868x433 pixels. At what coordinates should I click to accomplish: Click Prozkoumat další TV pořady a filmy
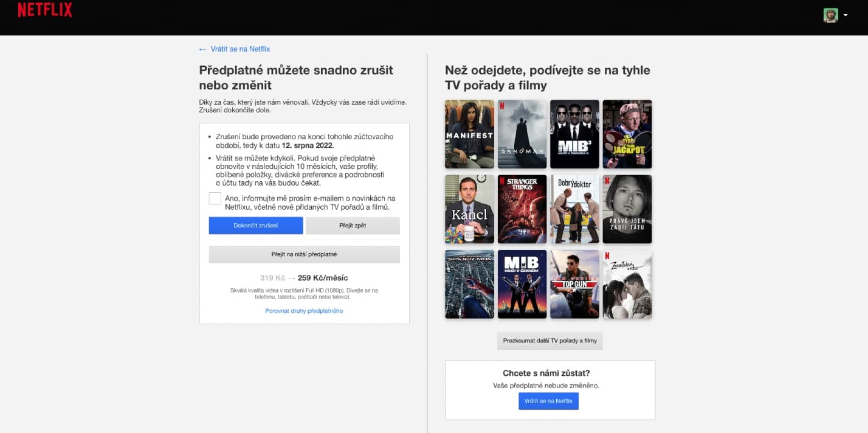(x=549, y=341)
